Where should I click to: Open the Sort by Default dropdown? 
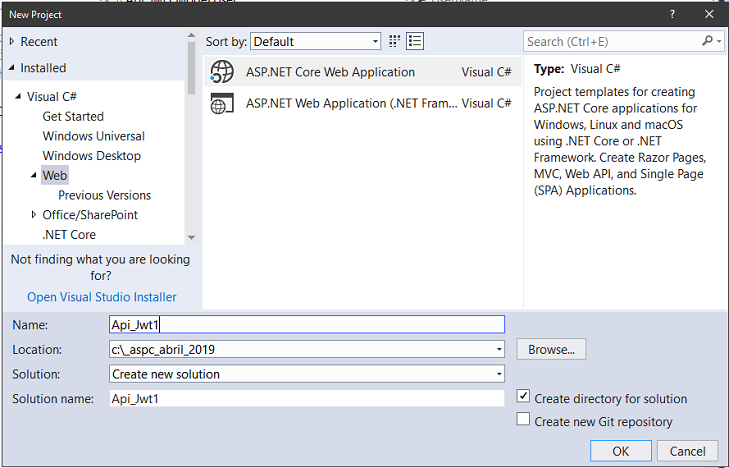click(316, 41)
